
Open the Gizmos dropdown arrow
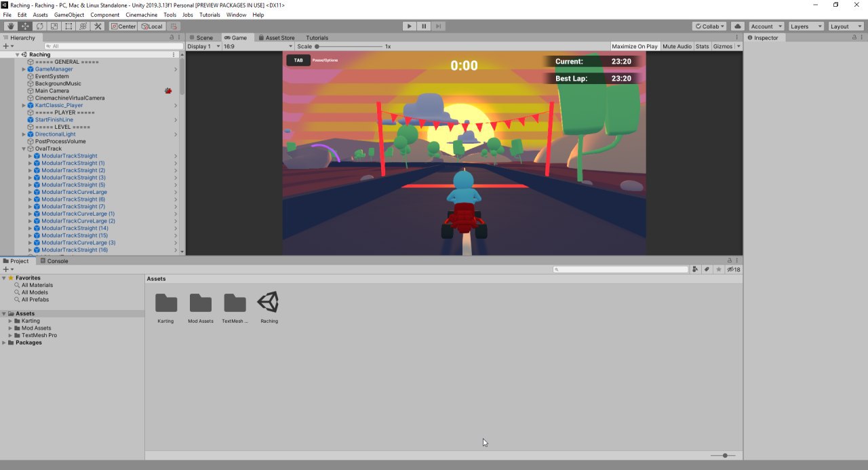click(738, 46)
